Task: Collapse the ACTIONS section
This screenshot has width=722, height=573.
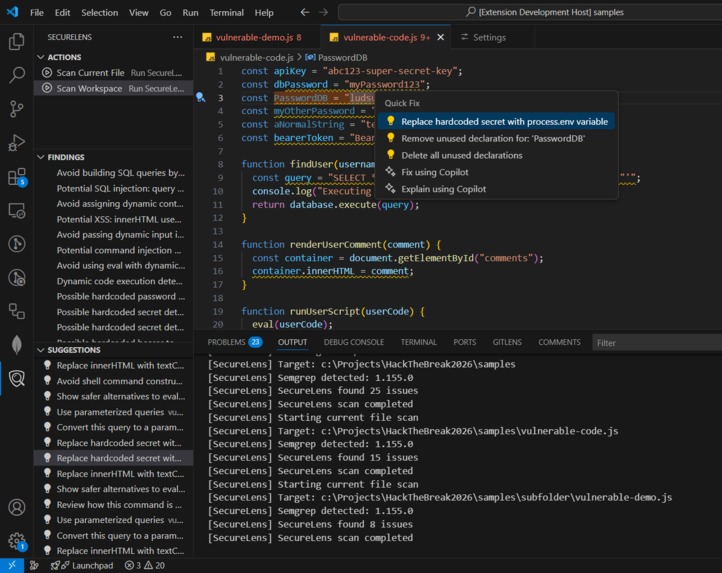Action: 113,57
